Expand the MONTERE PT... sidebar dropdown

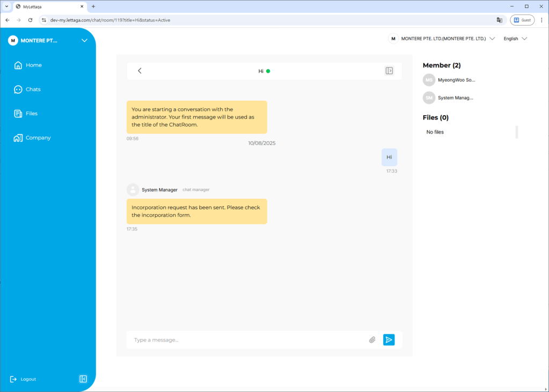(x=84, y=41)
